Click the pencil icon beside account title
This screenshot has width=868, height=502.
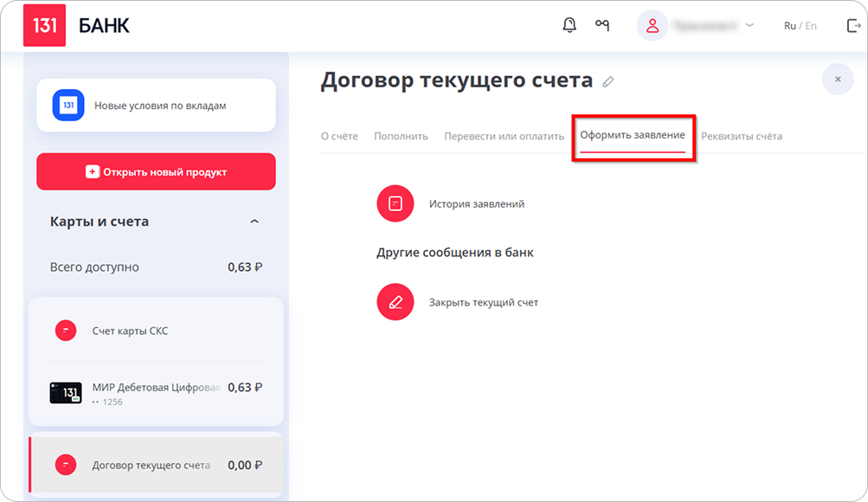tap(608, 81)
